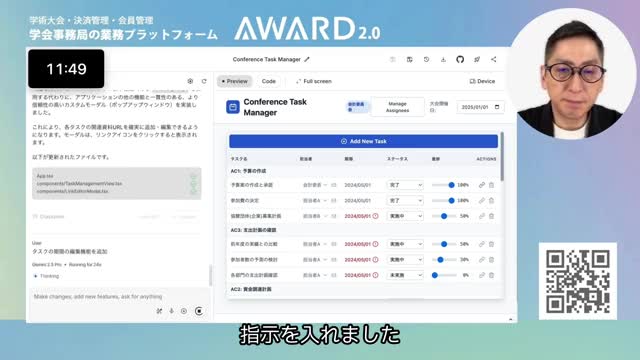Click progress slider on the 30% row
The height and width of the screenshot is (360, 640).
444,260
